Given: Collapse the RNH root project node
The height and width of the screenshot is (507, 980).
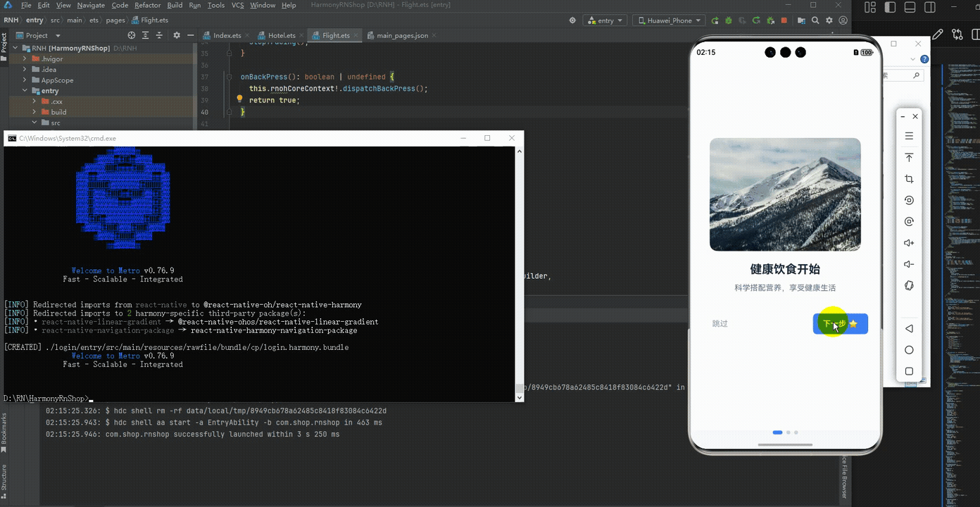Looking at the screenshot, I should coord(15,48).
